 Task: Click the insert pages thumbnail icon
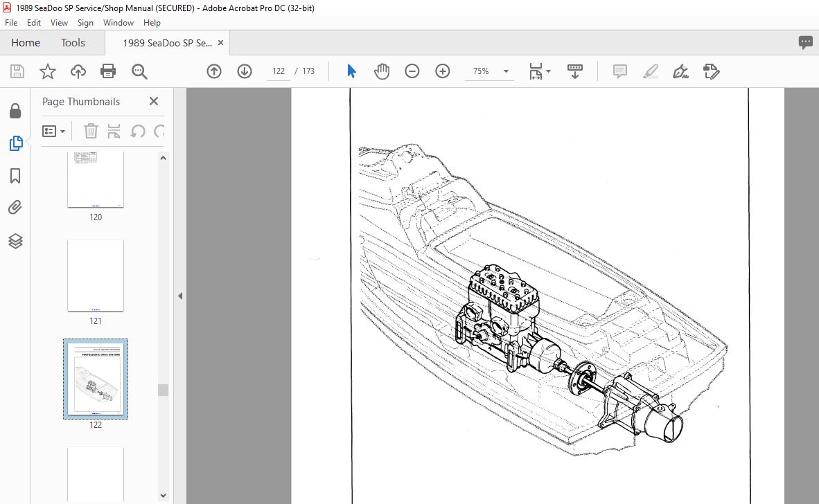coord(114,131)
